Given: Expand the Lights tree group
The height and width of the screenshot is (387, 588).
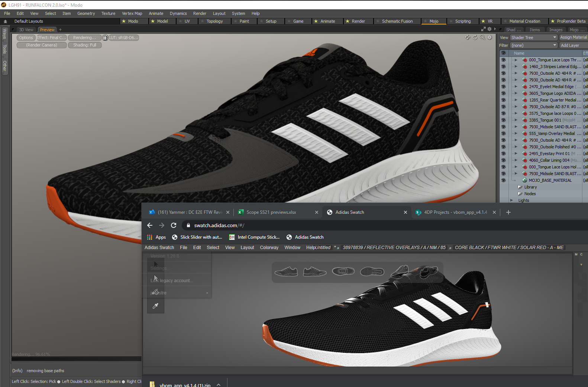Looking at the screenshot, I should point(512,200).
